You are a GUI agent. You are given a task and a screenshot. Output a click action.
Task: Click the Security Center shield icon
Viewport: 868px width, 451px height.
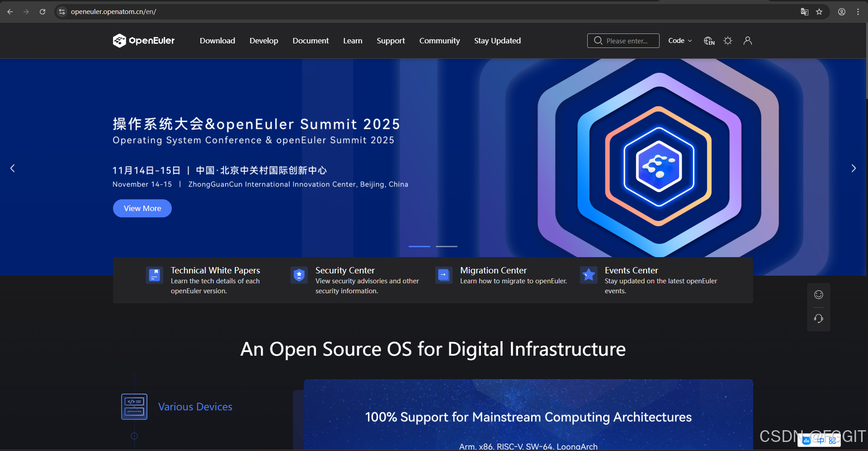[299, 275]
